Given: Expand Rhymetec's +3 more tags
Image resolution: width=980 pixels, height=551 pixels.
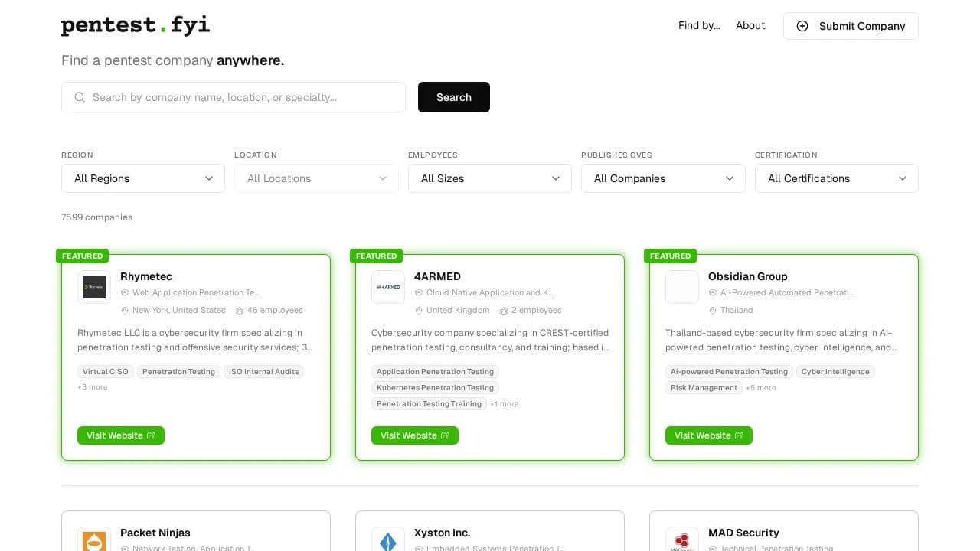Looking at the screenshot, I should pos(91,387).
